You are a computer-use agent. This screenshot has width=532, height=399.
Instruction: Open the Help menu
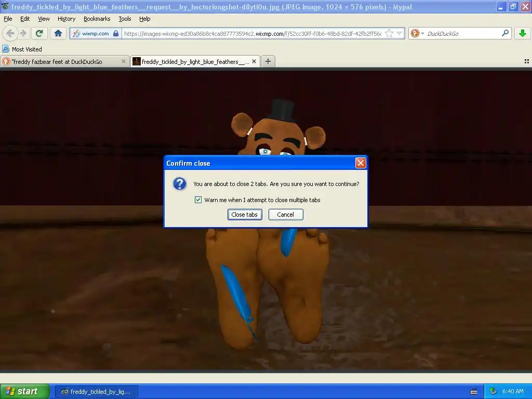(x=144, y=19)
